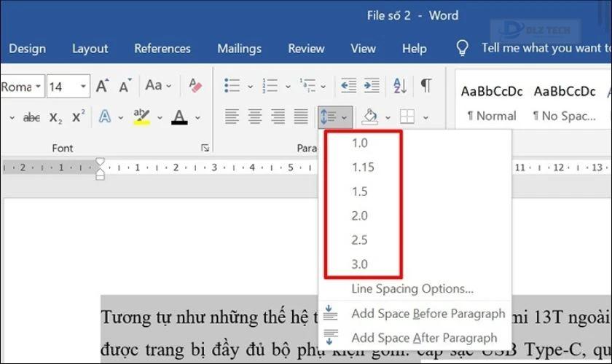
Task: Apply the Normal style
Action: click(x=492, y=103)
